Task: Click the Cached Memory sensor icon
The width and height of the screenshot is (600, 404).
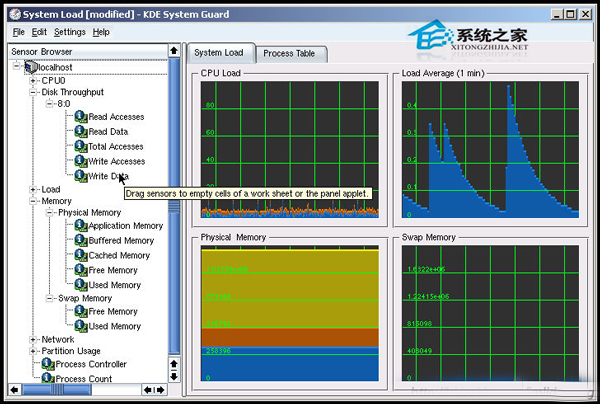Action: point(81,256)
